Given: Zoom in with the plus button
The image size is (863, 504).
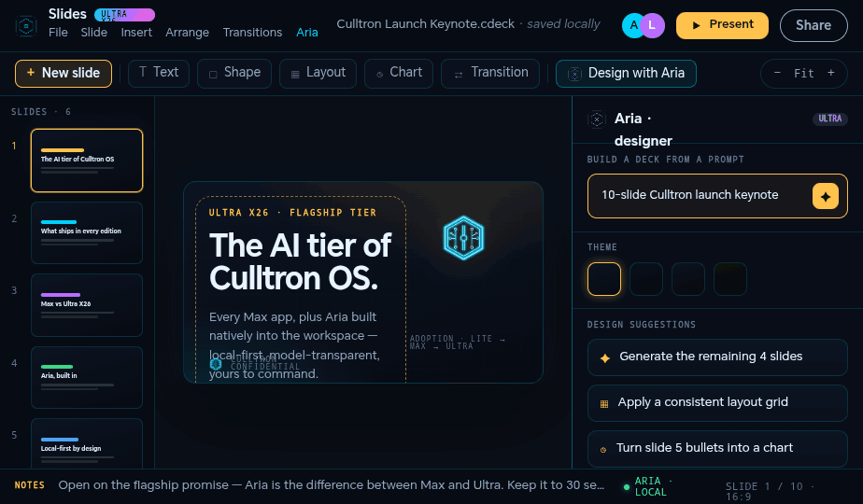Looking at the screenshot, I should [x=830, y=73].
